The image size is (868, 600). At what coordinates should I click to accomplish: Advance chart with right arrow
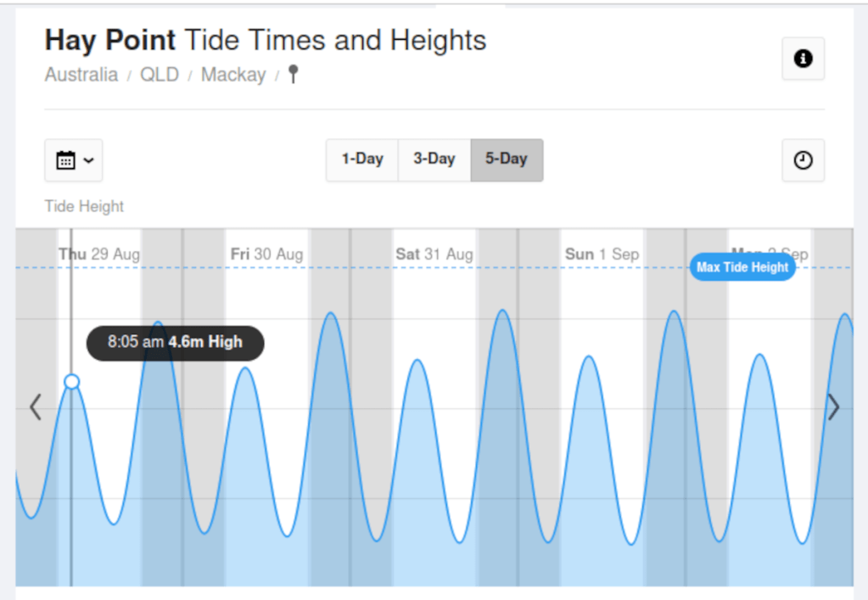(x=834, y=407)
